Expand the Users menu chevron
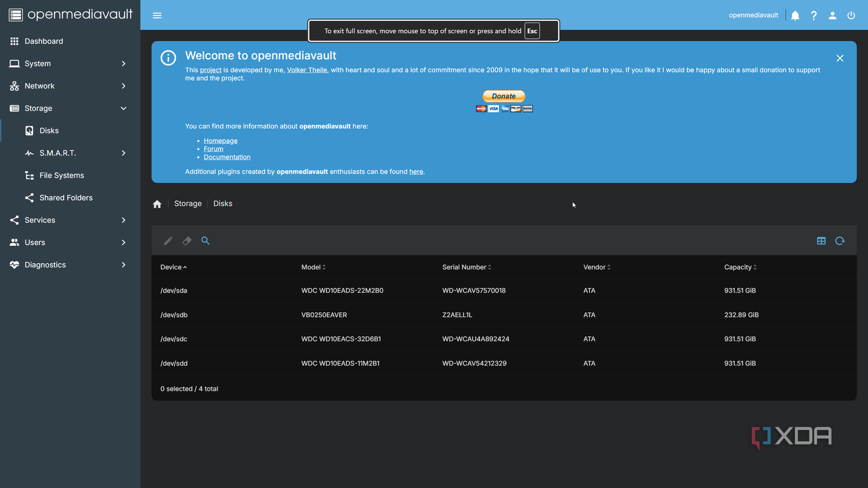 (123, 242)
